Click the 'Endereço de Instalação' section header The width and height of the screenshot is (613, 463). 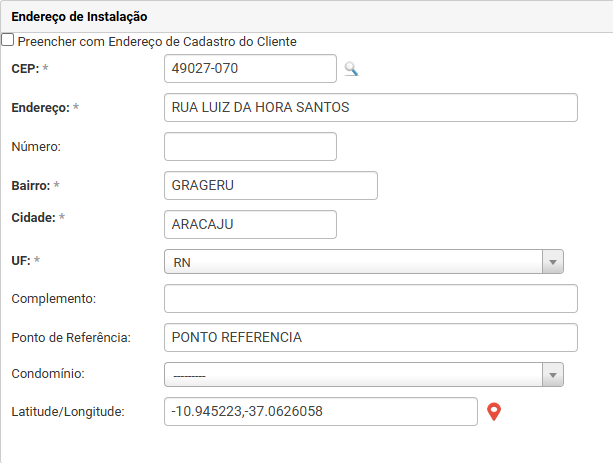(x=79, y=16)
